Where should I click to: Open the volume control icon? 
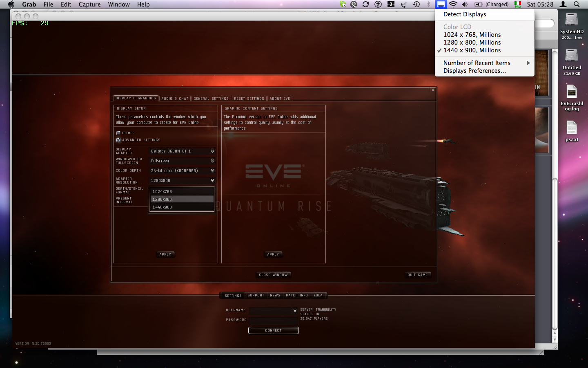465,4
